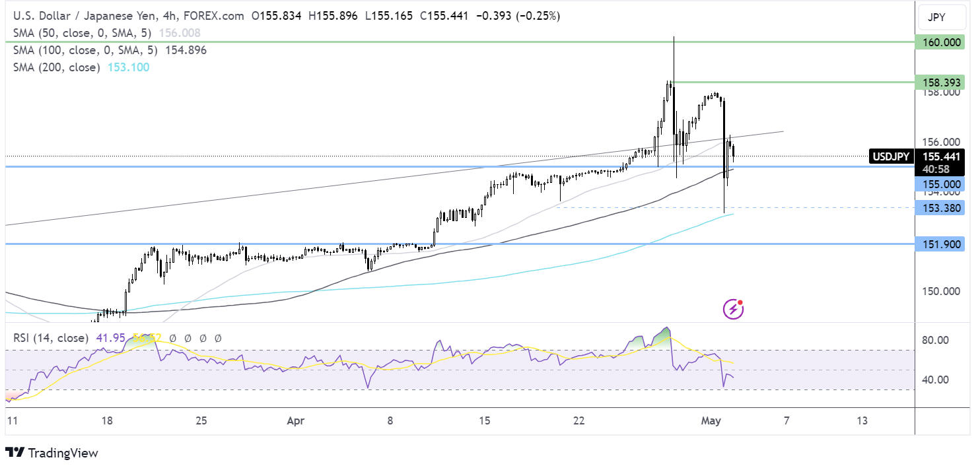Click the 15 date label on time axis
Viewport: 980px width, 470px height.
(x=485, y=420)
